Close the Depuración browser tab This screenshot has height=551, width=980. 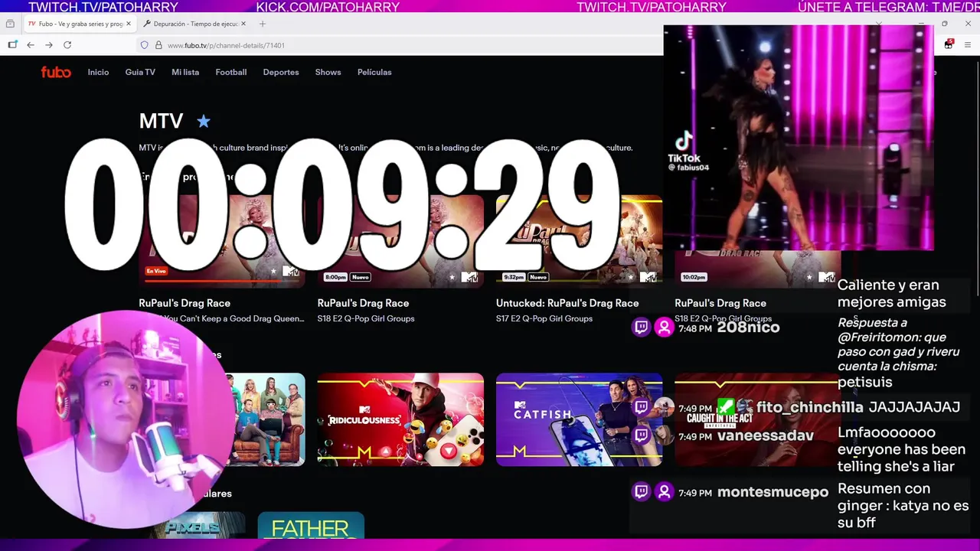[x=243, y=24]
